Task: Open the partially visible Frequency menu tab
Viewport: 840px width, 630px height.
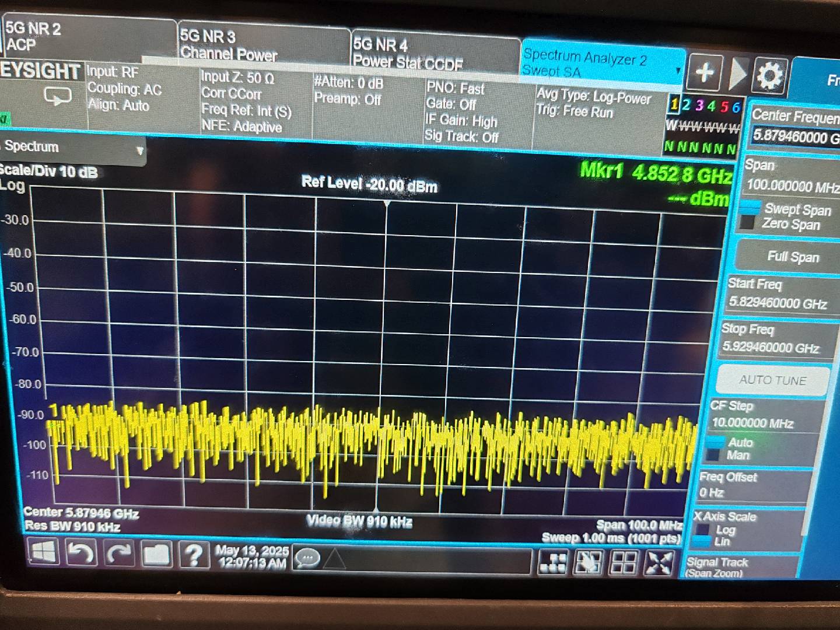Action: point(817,80)
